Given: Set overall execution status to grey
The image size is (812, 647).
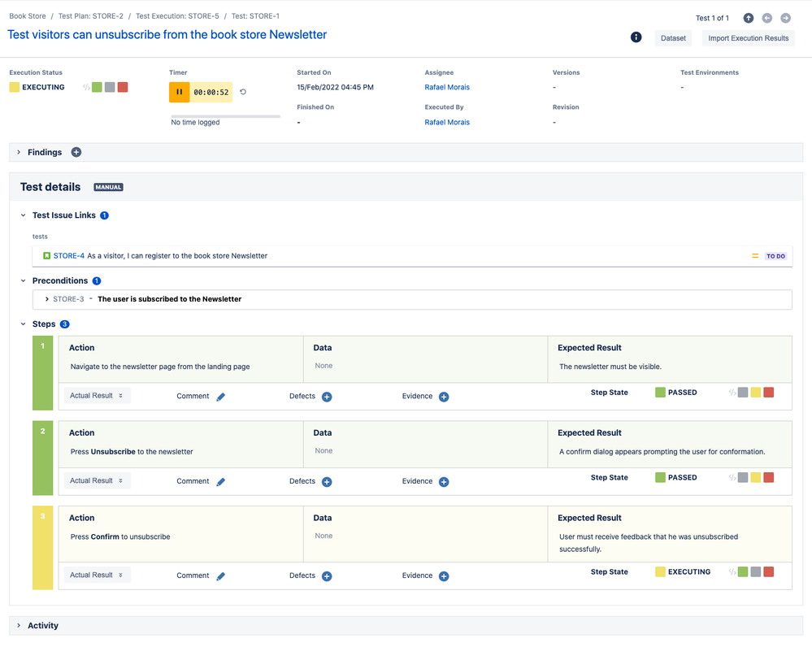Looking at the screenshot, I should click(110, 87).
